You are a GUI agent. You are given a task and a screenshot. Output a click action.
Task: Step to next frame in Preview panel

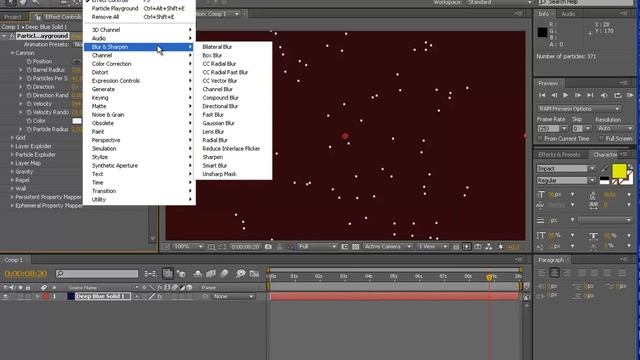click(x=578, y=95)
